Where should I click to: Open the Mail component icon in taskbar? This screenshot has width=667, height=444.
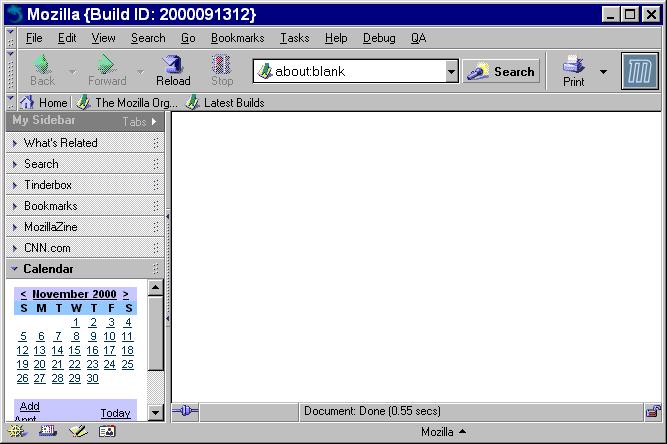(47, 432)
